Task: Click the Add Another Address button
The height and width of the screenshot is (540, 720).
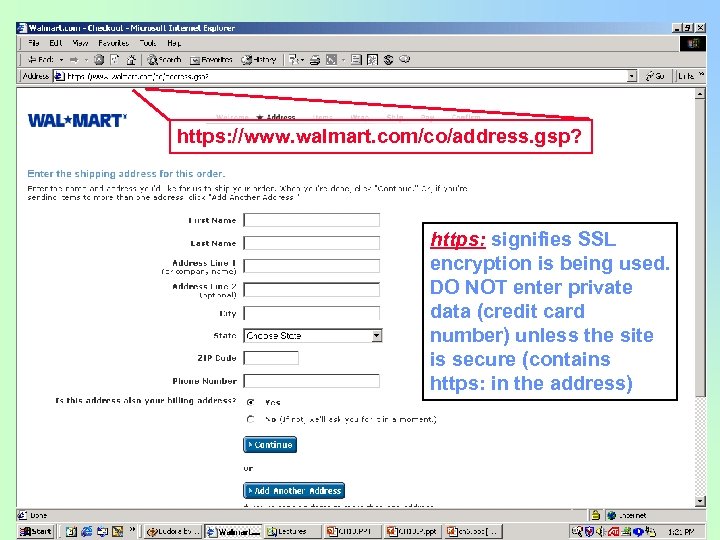Action: coord(294,490)
